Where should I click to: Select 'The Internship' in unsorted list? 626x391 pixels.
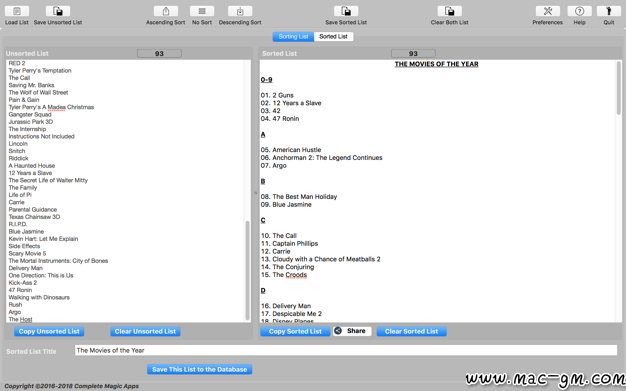coord(27,129)
